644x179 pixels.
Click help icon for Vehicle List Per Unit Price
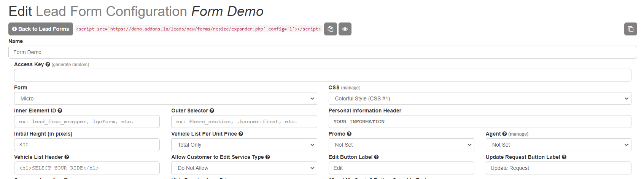pyautogui.click(x=241, y=134)
